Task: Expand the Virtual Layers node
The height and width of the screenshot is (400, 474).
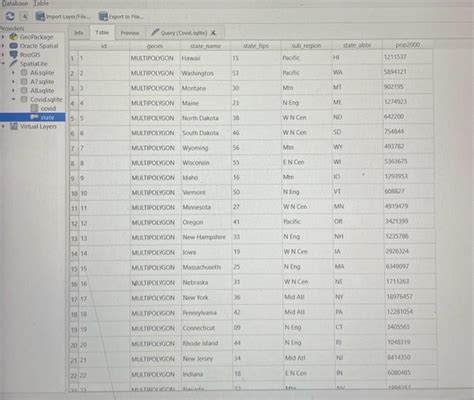Action: (3, 126)
